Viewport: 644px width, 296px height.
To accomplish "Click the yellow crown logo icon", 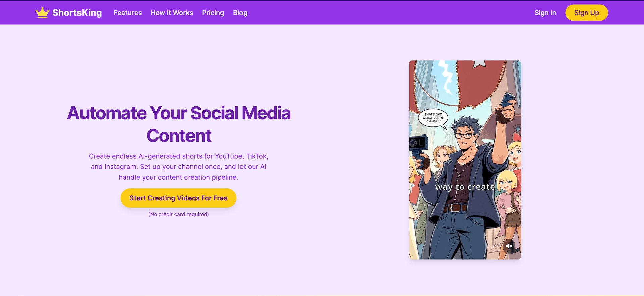I will 42,13.
